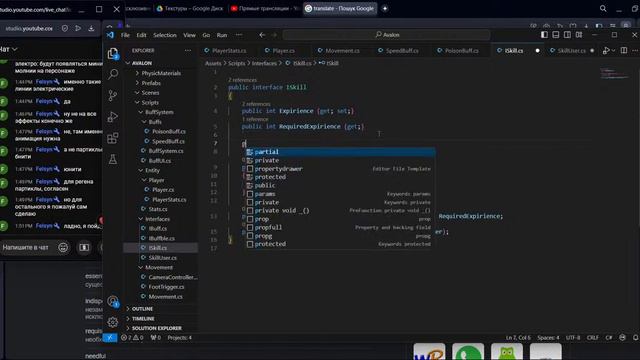This screenshot has height=360, width=640.
Task: Click the YouTube chat message input field
Action: tap(25, 247)
